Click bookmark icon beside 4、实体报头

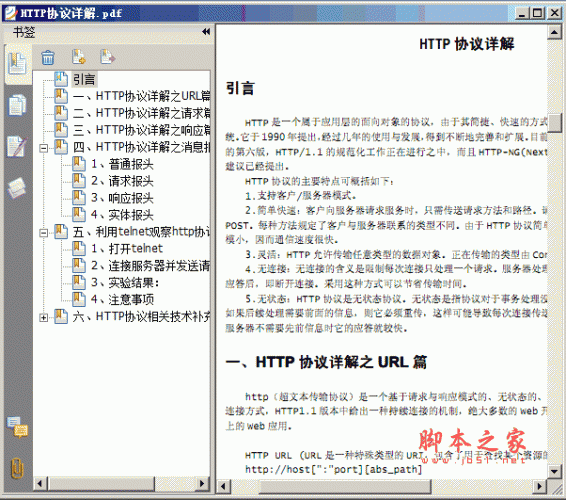(x=79, y=214)
